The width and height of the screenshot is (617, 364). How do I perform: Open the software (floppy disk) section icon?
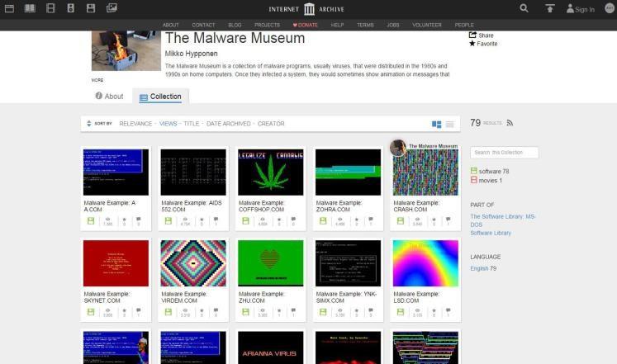pyautogui.click(x=91, y=9)
